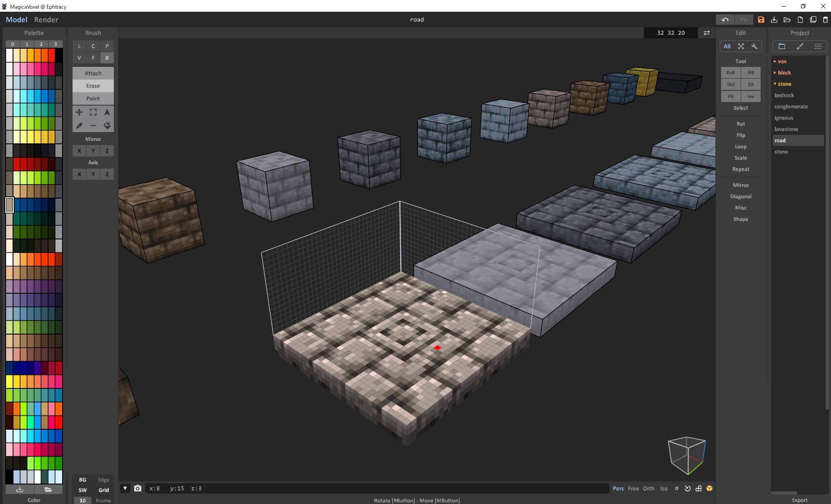Select the move tool in Brush panel
Image resolution: width=831 pixels, height=504 pixels.
pos(79,112)
